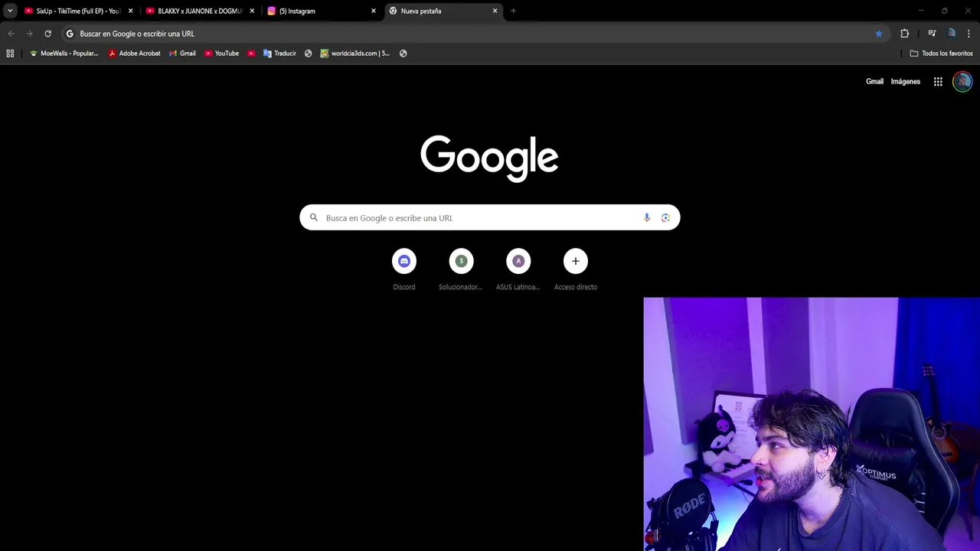
Task: Open the Chrome profile avatar in toolbar
Action: [951, 34]
